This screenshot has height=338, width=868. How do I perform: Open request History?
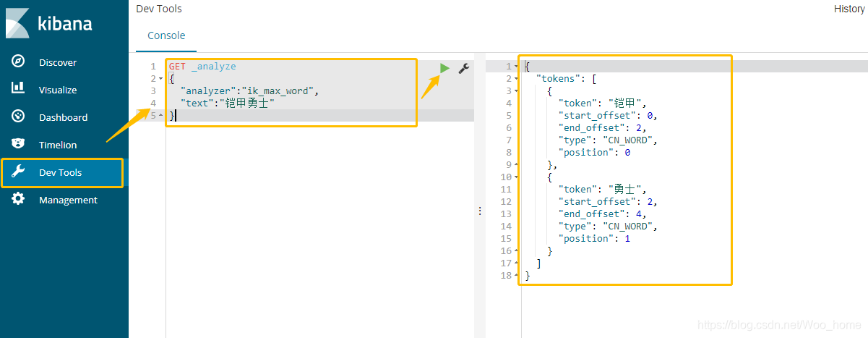click(x=849, y=9)
